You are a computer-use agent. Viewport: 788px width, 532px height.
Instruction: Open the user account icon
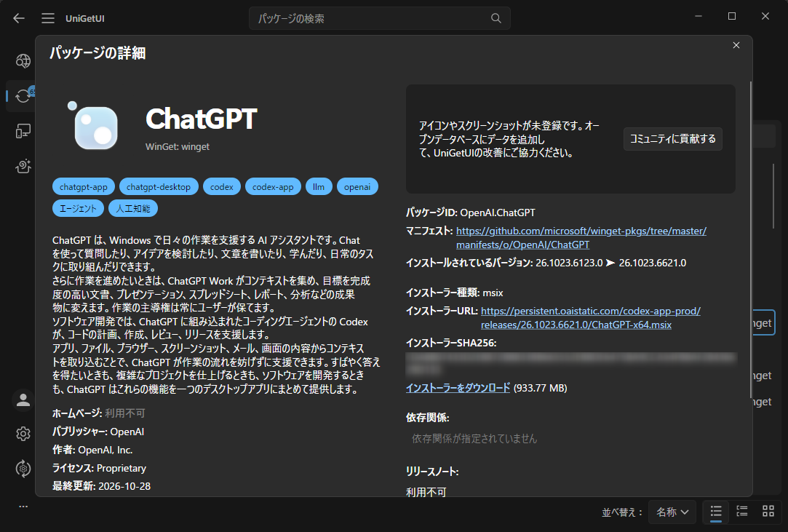click(23, 400)
